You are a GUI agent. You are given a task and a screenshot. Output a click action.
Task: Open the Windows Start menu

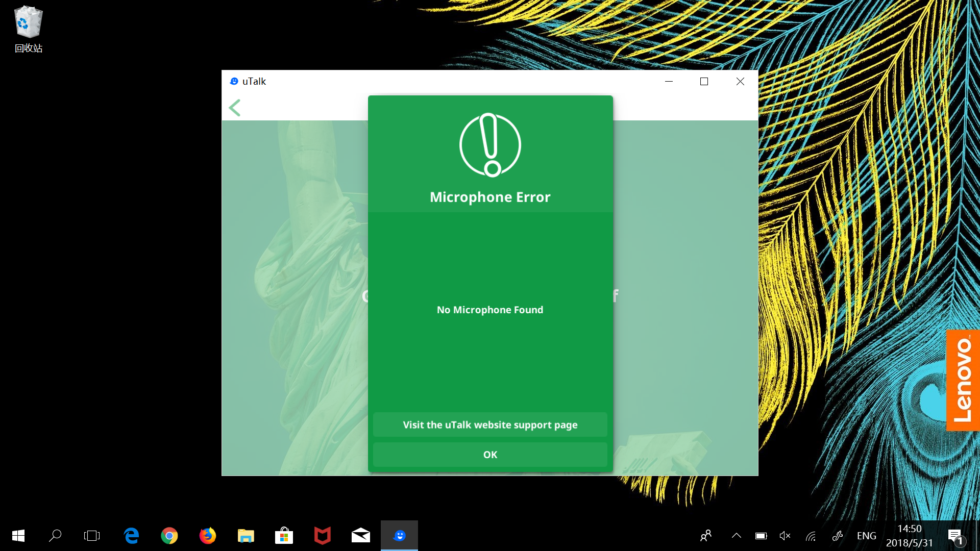18,536
